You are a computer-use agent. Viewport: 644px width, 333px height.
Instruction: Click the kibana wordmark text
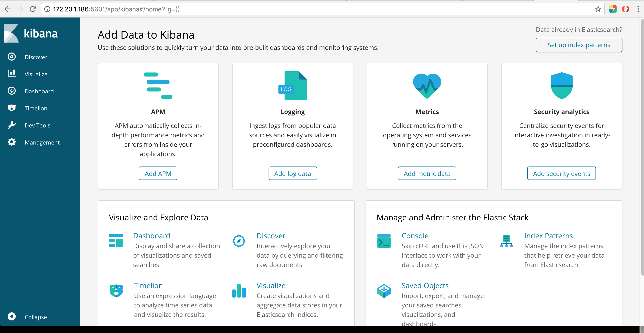click(41, 33)
